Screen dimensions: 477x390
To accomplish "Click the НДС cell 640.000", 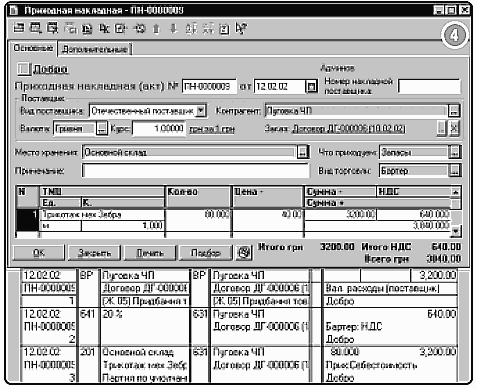I will coord(414,214).
